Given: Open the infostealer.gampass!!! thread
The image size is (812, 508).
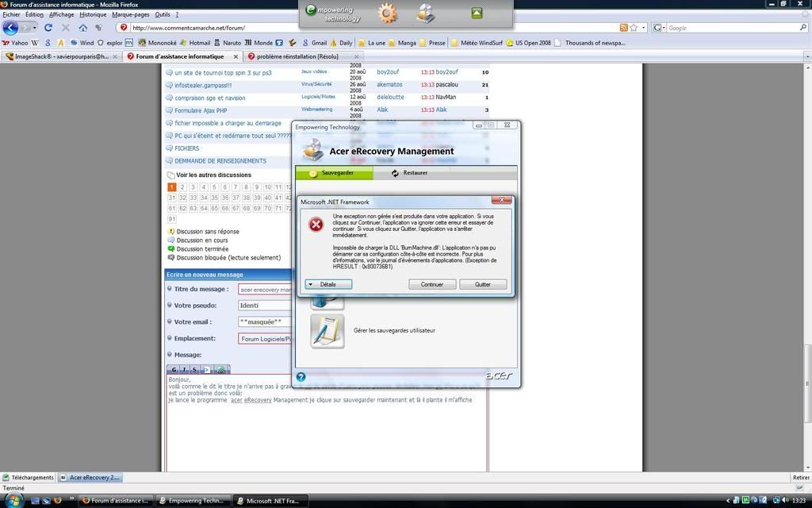Looking at the screenshot, I should point(203,85).
